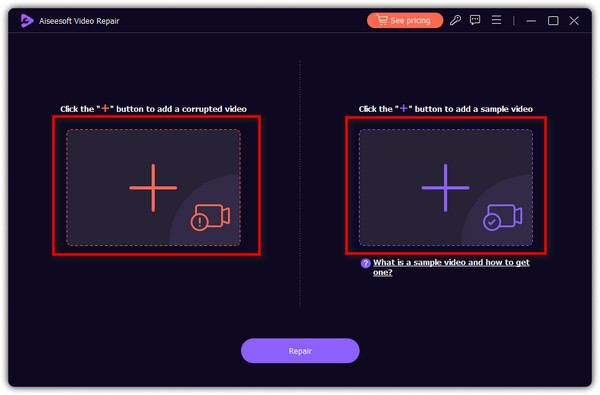The height and width of the screenshot is (395, 600).
Task: Click the See pricing button text
Action: click(410, 21)
